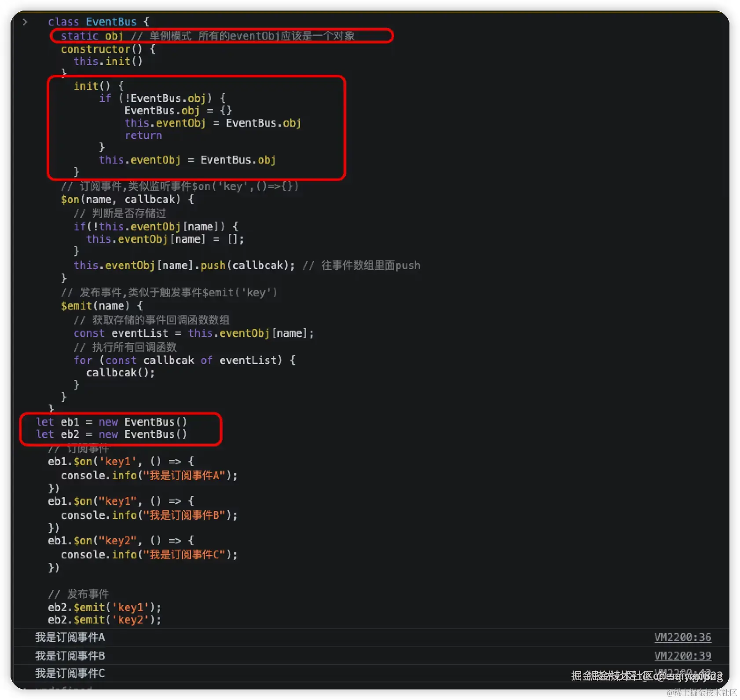Click the console input prompt chevron

pyautogui.click(x=25, y=22)
